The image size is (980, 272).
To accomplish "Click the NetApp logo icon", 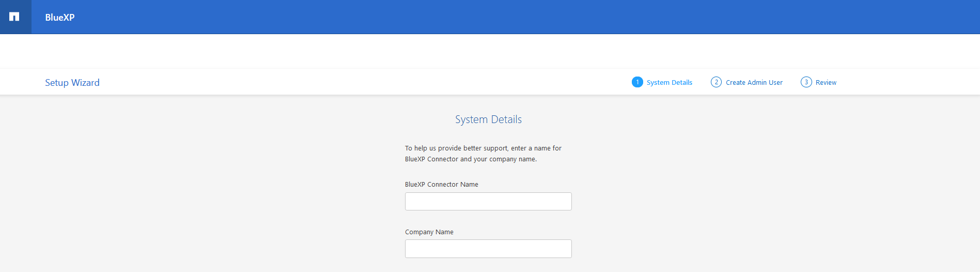I will coord(14,17).
